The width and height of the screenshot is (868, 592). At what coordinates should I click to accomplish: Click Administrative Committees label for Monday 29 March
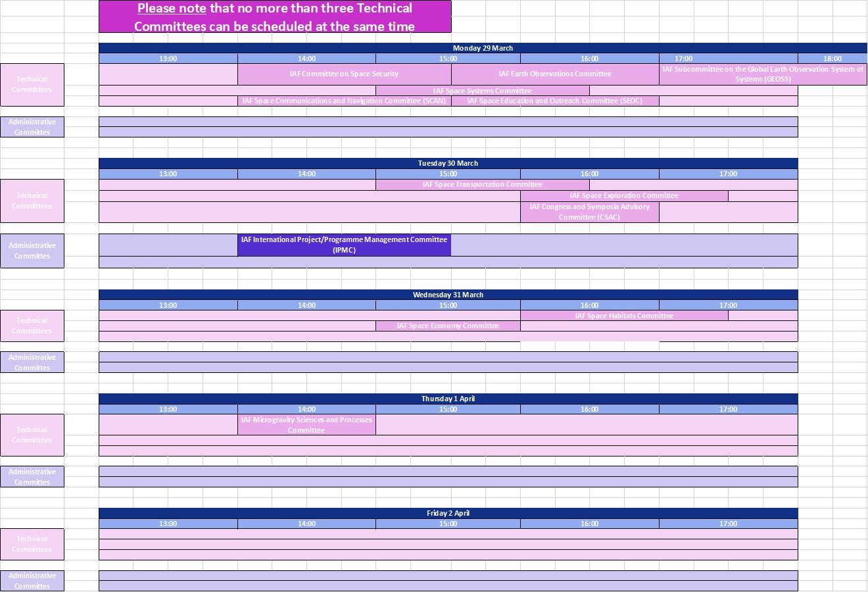point(32,127)
